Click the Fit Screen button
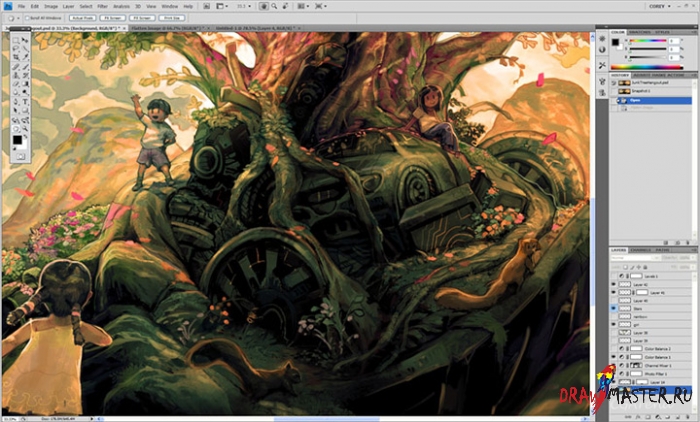The width and height of the screenshot is (700, 422). (x=112, y=18)
